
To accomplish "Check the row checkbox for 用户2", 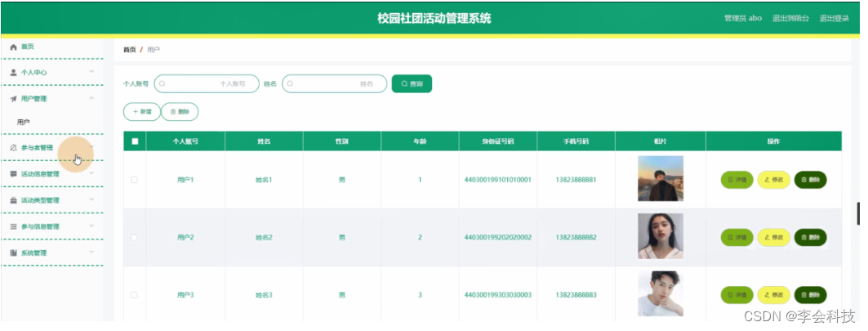I will tap(134, 237).
